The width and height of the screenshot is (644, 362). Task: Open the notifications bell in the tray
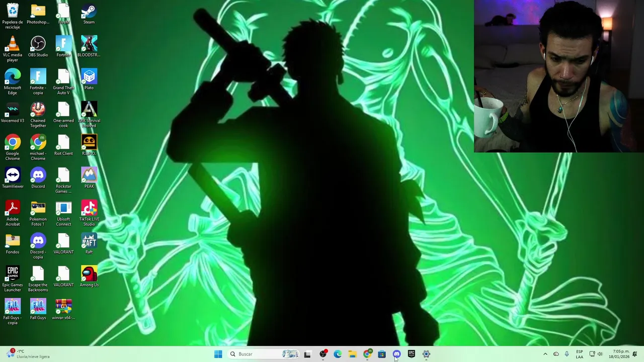click(635, 354)
